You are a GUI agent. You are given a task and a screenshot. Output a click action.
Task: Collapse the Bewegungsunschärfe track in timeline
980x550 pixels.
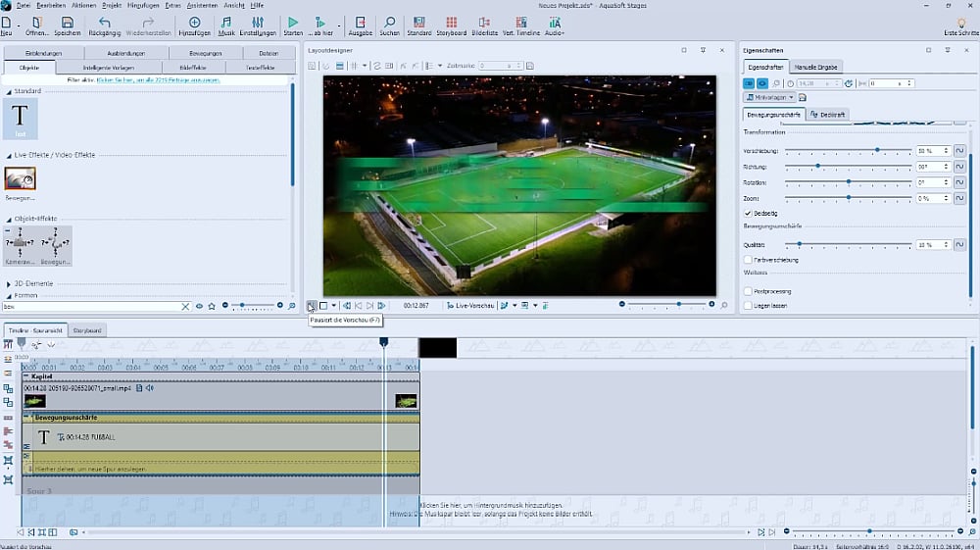pyautogui.click(x=26, y=418)
